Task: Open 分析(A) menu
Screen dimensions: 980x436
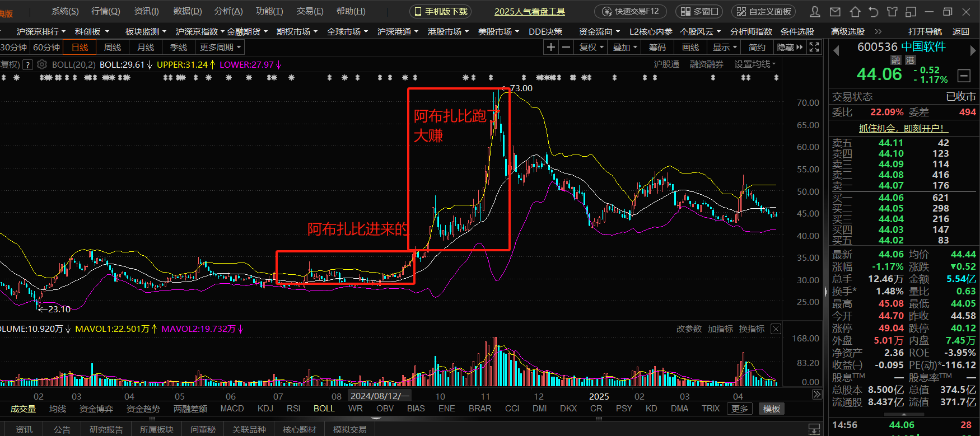Action: click(x=228, y=11)
